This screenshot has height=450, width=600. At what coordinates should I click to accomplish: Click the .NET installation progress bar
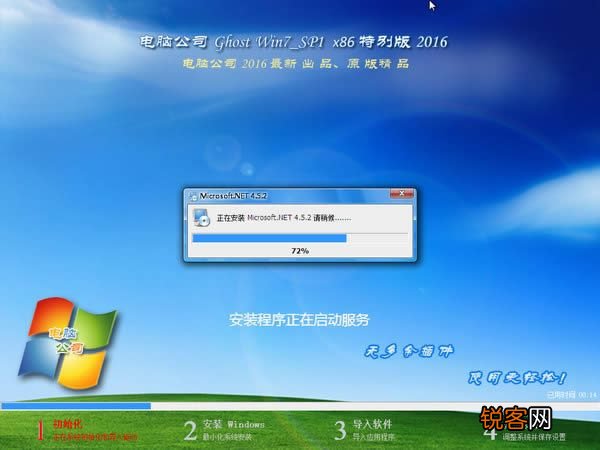tap(300, 238)
